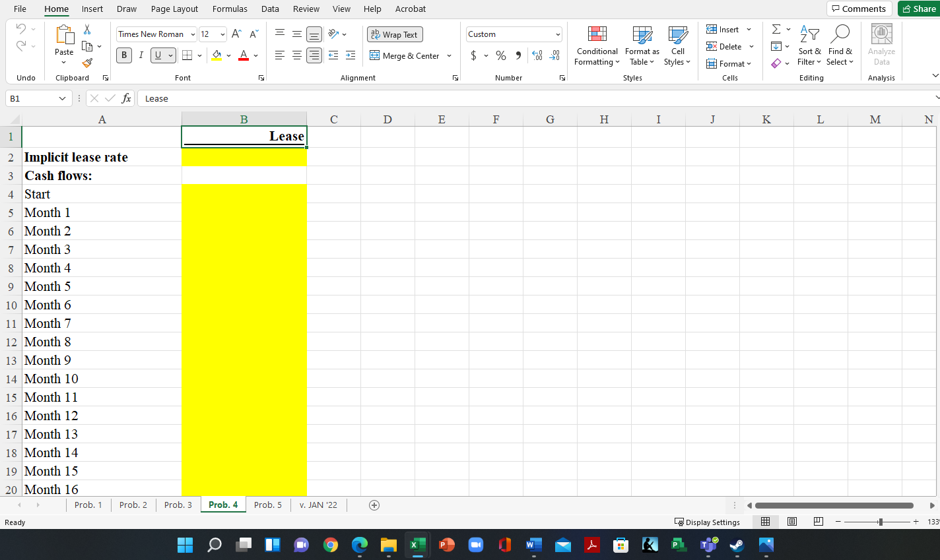Apply the yellow Fill Color swatch
This screenshot has width=940, height=560.
(x=217, y=55)
